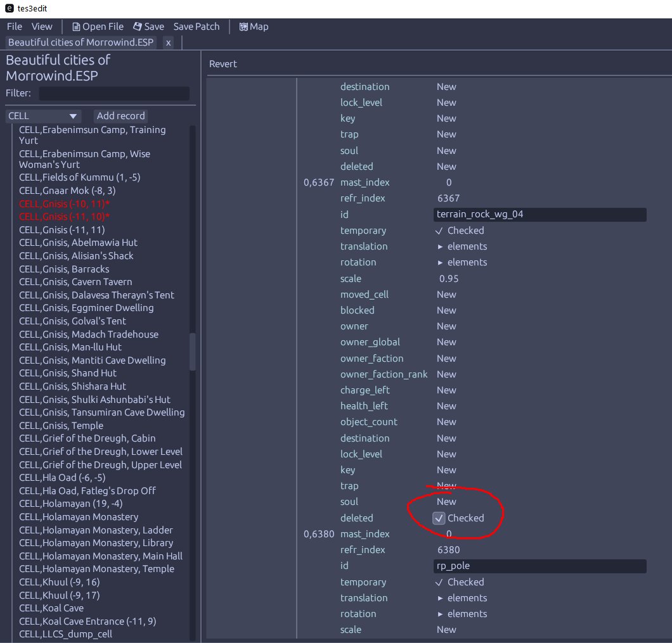Select CELL,Gnisis, Temple
This screenshot has height=643, width=672.
click(x=61, y=426)
